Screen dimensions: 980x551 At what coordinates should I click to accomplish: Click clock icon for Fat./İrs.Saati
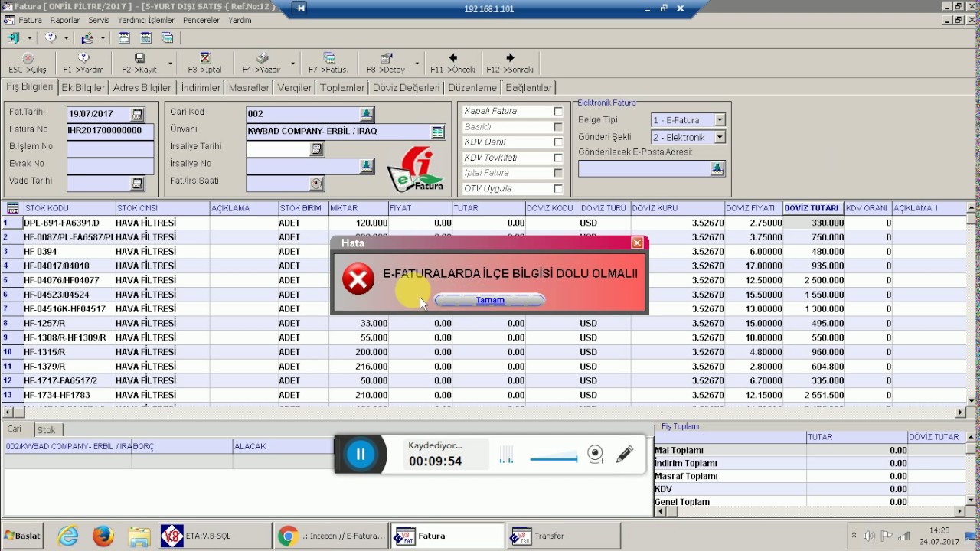[316, 184]
